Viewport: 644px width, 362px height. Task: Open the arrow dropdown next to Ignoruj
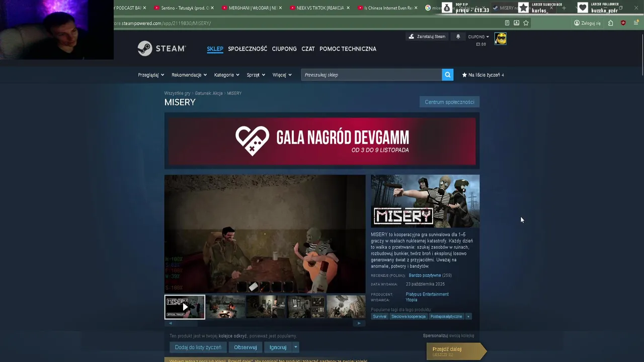click(x=296, y=347)
